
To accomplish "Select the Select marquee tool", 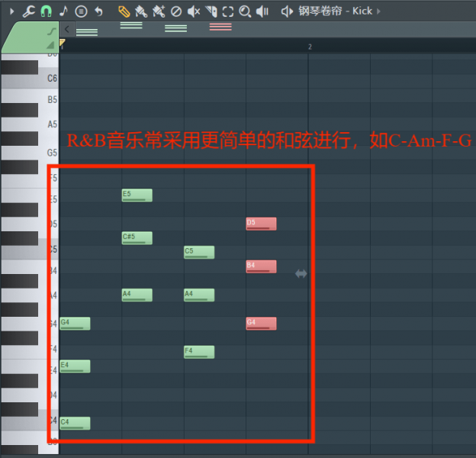I will pyautogui.click(x=228, y=12).
